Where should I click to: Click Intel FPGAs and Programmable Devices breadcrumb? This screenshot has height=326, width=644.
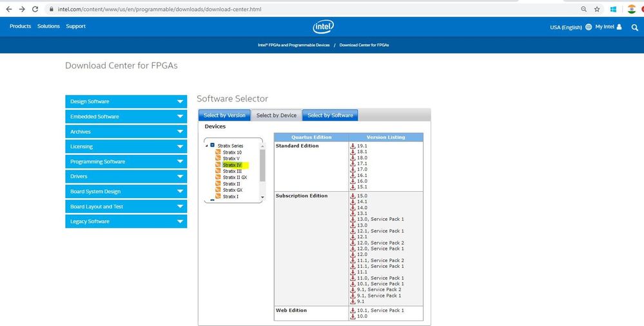293,45
